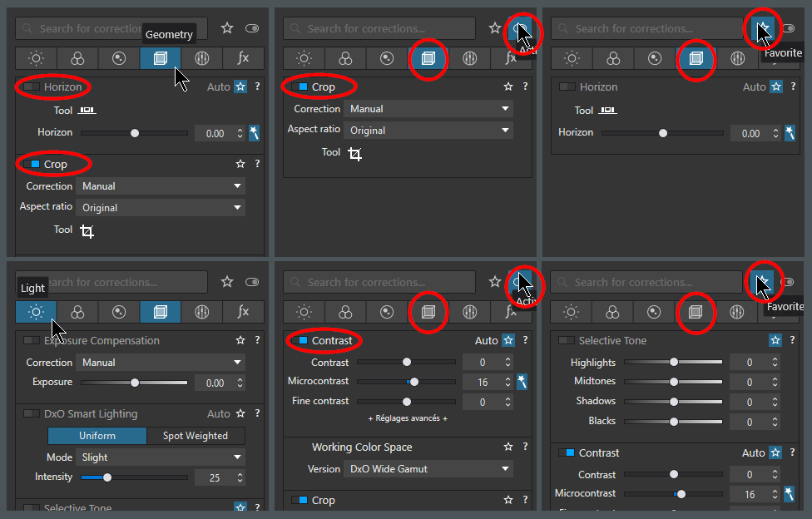Open the Correction Manual dropdown in the Geometry-tooltip panel
This screenshot has width=812, height=519.
point(161,186)
